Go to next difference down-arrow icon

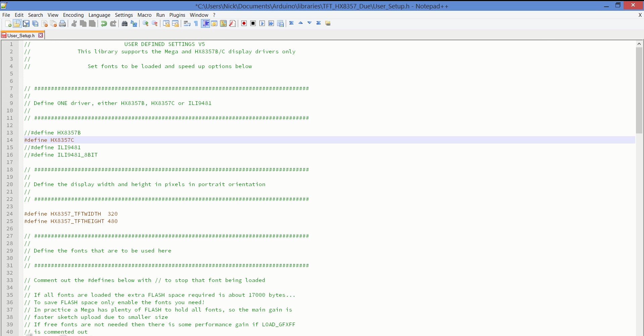(310, 23)
